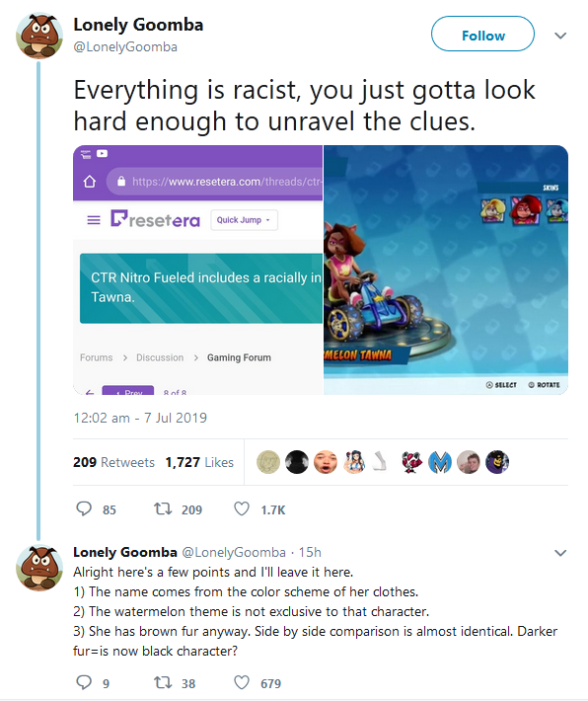588x701 pixels.
Task: Reply to the follow-up tweet with 9 replies
Action: (x=84, y=682)
